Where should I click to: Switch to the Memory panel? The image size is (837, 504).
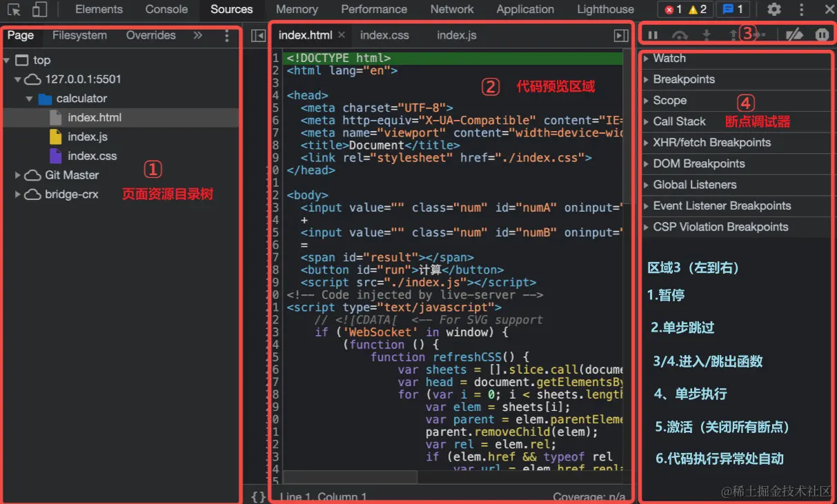pos(297,10)
